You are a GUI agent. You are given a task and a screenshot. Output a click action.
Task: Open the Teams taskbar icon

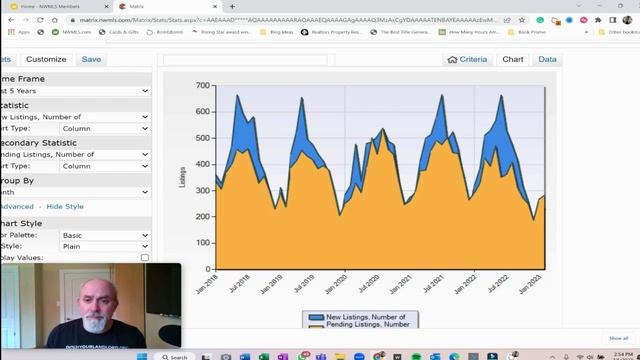pyautogui.click(x=321, y=356)
